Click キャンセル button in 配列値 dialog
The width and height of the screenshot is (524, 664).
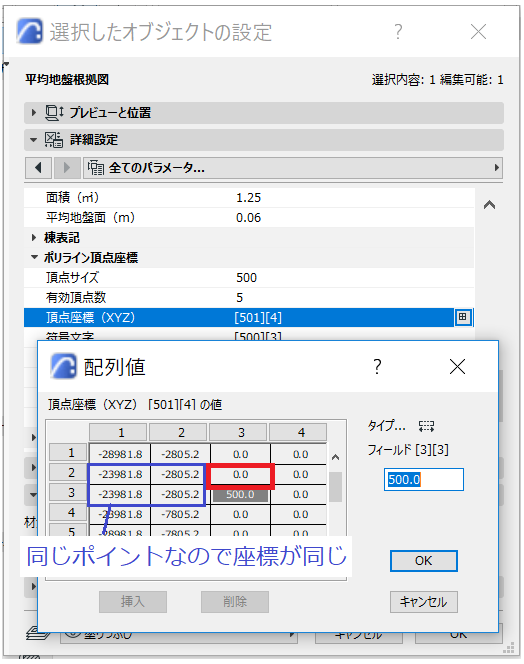(x=424, y=602)
